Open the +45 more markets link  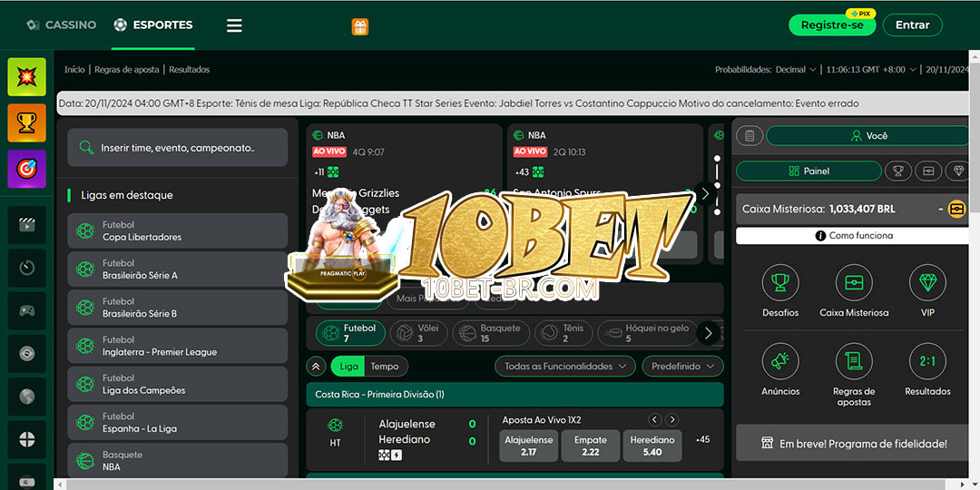click(703, 439)
